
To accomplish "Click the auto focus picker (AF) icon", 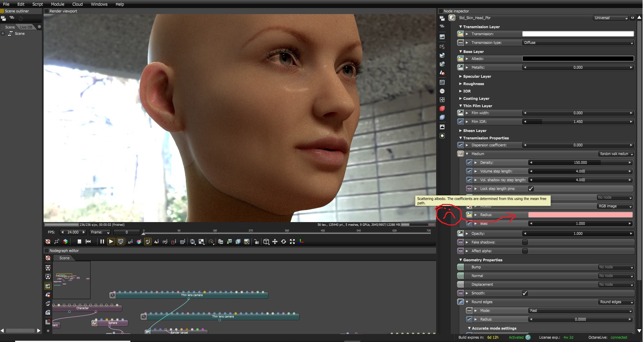I will point(130,242).
